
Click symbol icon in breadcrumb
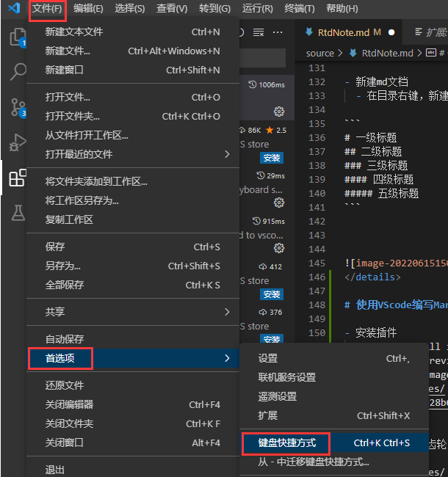click(x=431, y=53)
